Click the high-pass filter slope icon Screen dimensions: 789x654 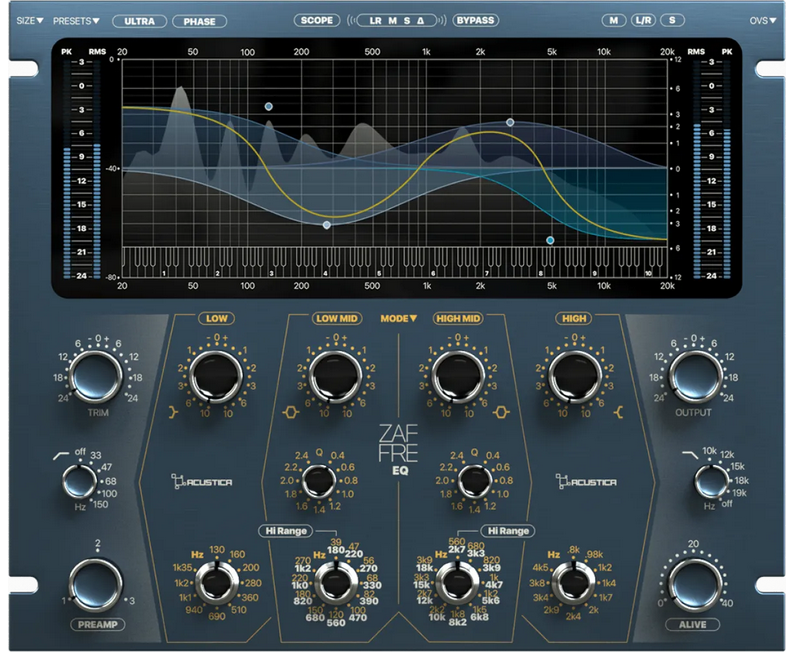60,456
